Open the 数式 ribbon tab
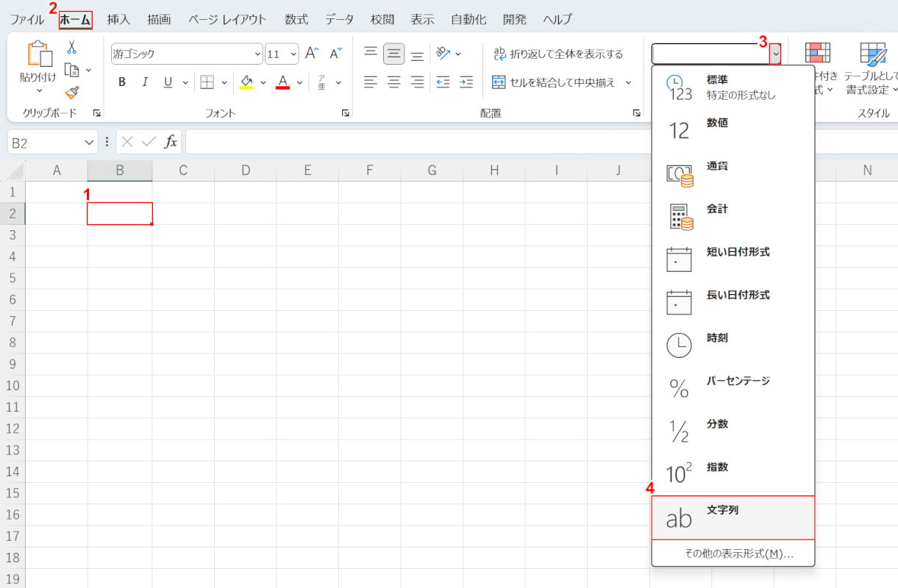The width and height of the screenshot is (898, 588). click(x=296, y=20)
